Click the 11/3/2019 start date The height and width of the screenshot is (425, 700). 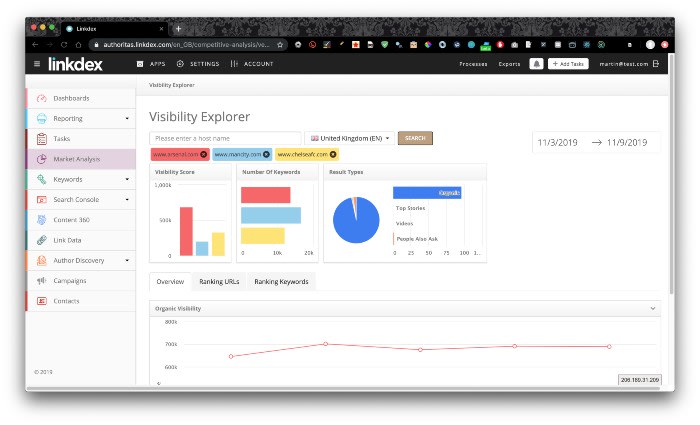(x=557, y=143)
